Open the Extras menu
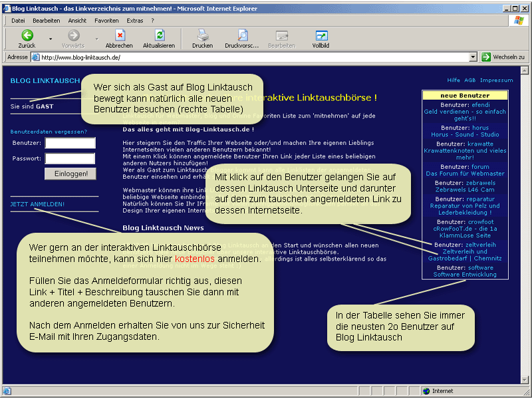 click(135, 21)
